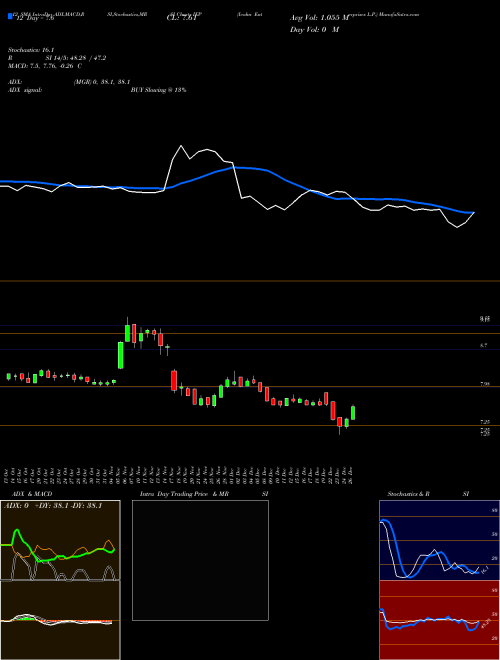Open the red RSI chart panel
The image size is (500, 660).
pos(439,620)
